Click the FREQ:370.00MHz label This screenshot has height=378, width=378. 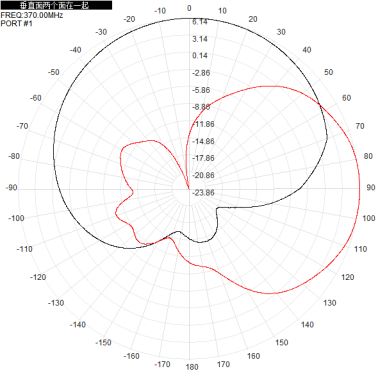[x=32, y=15]
